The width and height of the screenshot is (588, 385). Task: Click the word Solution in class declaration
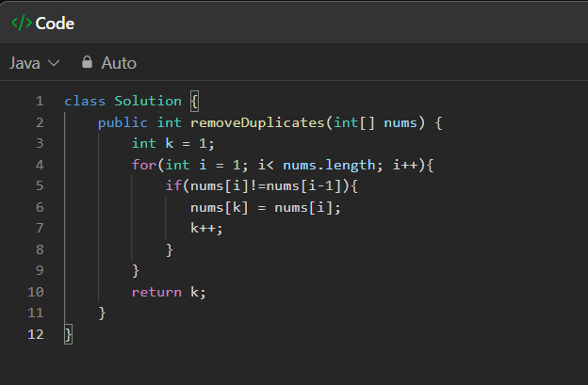[148, 101]
